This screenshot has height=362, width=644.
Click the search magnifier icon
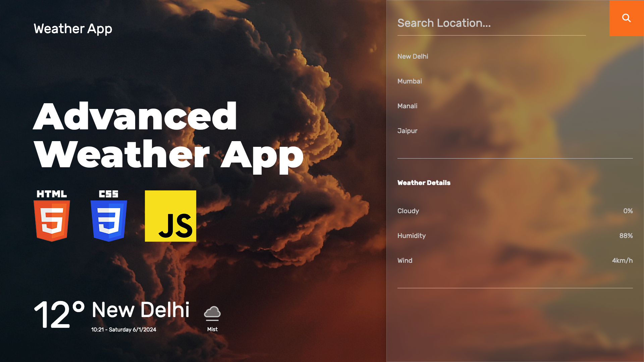[627, 18]
